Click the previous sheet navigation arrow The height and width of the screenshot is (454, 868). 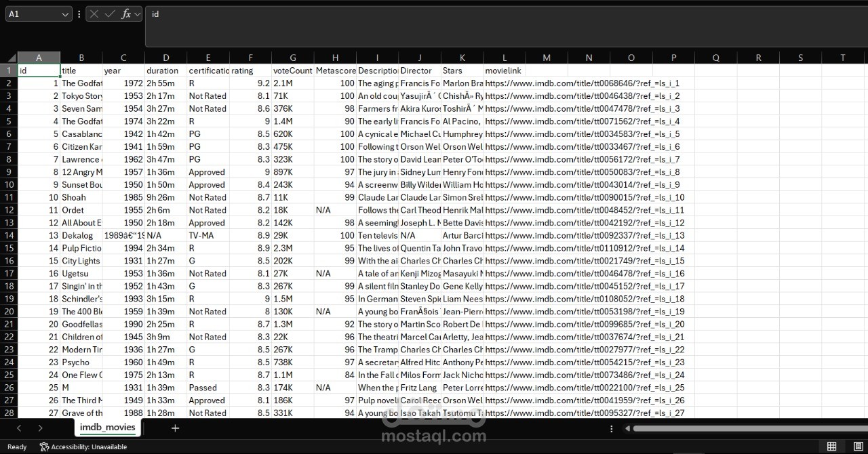18,428
